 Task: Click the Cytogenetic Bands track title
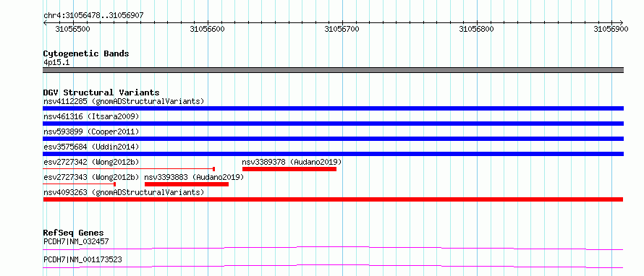(86, 53)
